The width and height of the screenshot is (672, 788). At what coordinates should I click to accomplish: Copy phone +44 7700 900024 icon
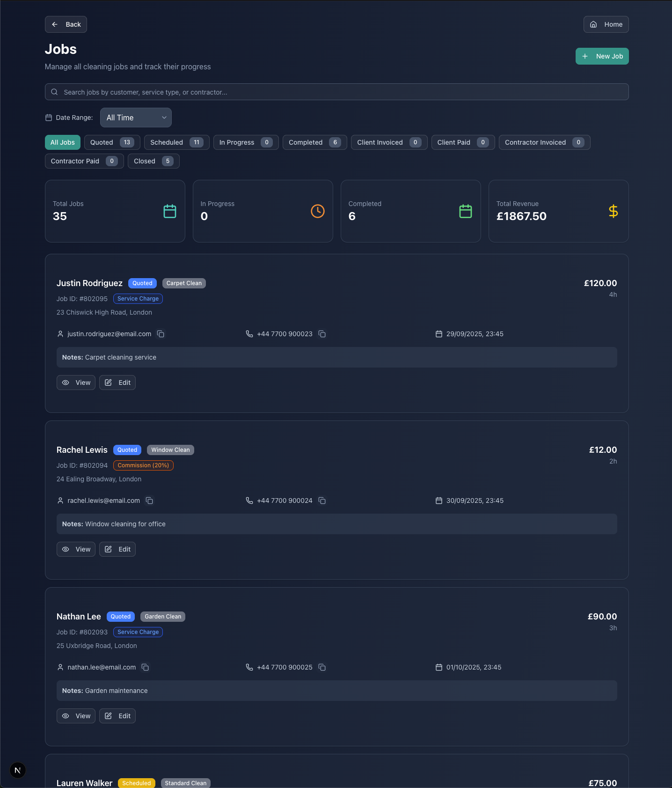322,501
